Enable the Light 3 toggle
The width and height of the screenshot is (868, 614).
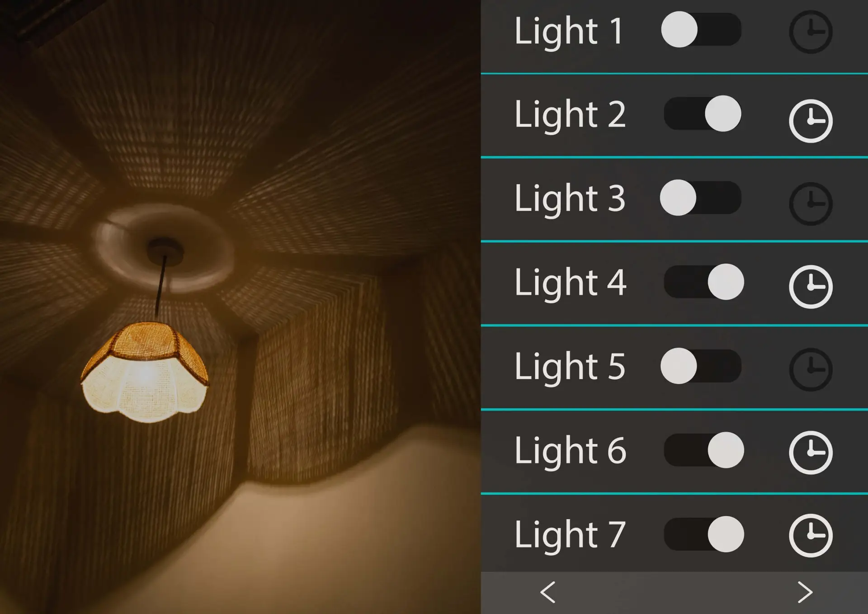(x=701, y=198)
